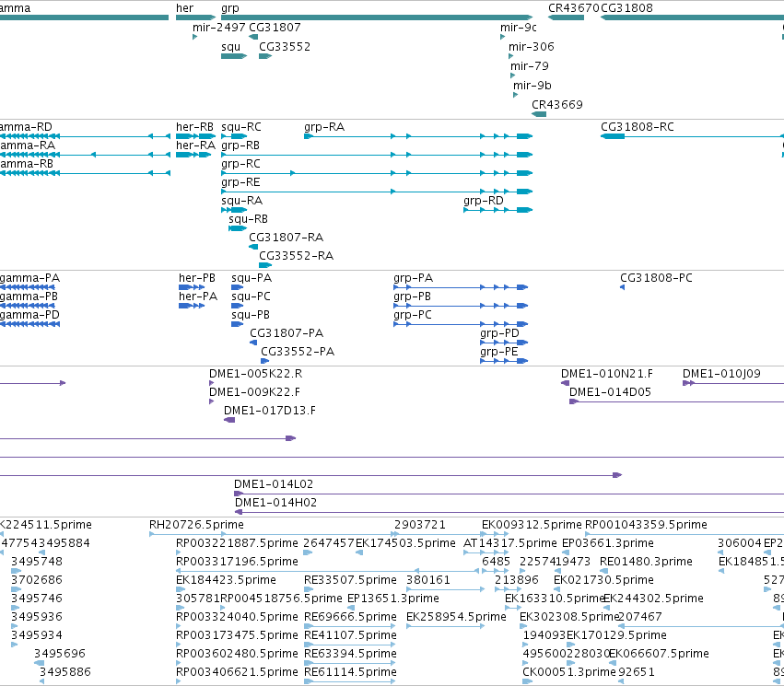Click the grp-PC protein label
Screen dimensions: 784x686
[x=413, y=315]
